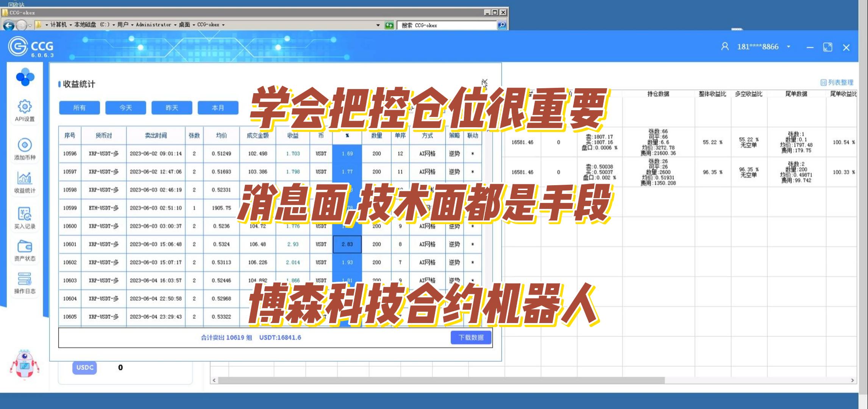Click the 序号 column header
This screenshot has width=868, height=409.
(x=70, y=135)
